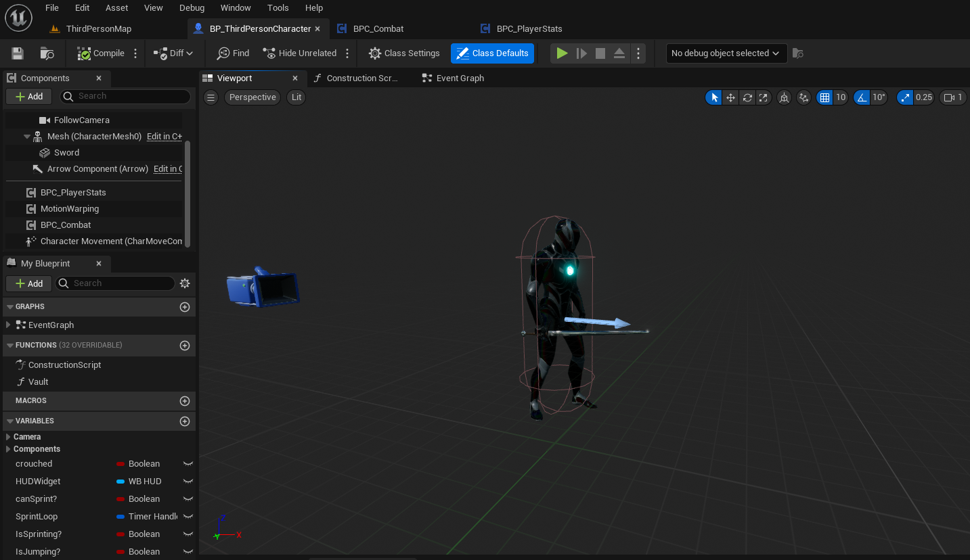Open play options three-dot menu
This screenshot has width=970, height=560.
[638, 53]
